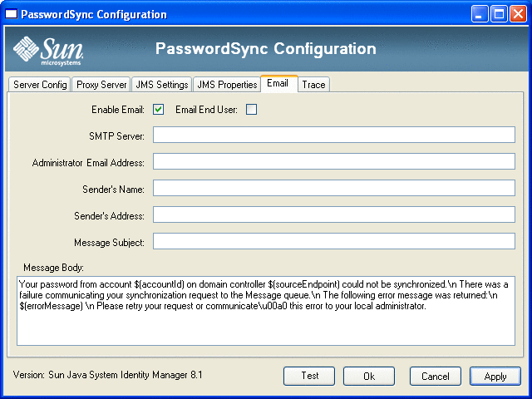The width and height of the screenshot is (532, 399).
Task: Click the 'SMTP Server:' label
Action: click(116, 136)
